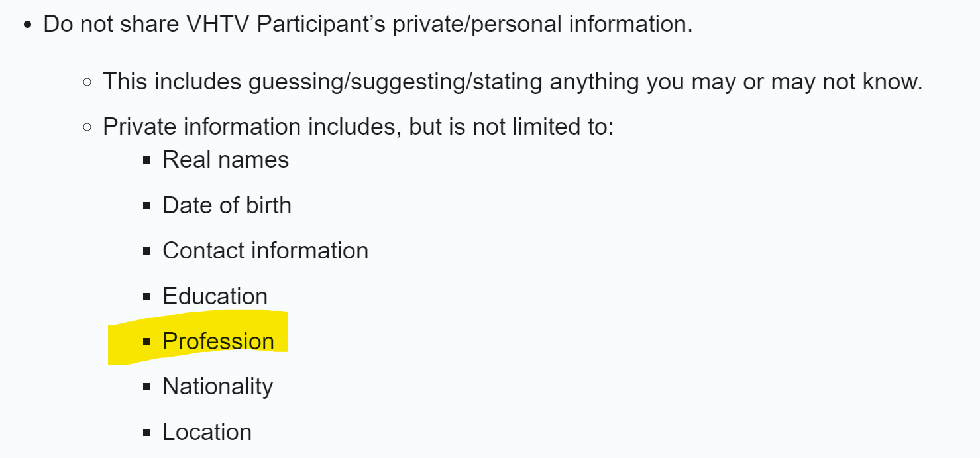Click the 'Date of birth' list item

pyautogui.click(x=227, y=205)
